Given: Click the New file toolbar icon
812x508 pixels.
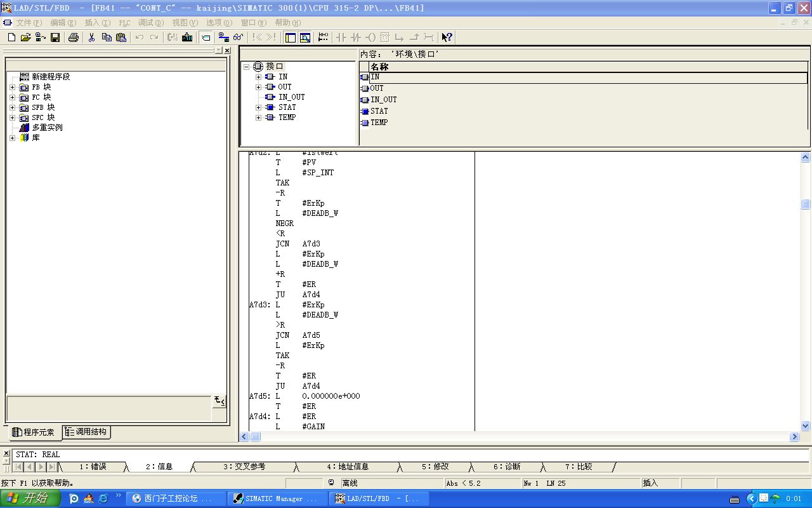Looking at the screenshot, I should coord(11,37).
